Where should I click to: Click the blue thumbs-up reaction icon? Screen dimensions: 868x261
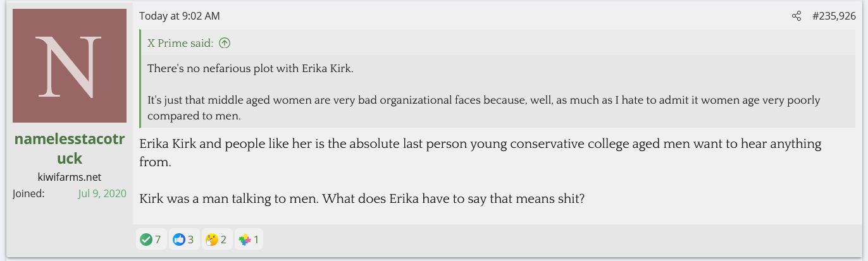tap(179, 240)
